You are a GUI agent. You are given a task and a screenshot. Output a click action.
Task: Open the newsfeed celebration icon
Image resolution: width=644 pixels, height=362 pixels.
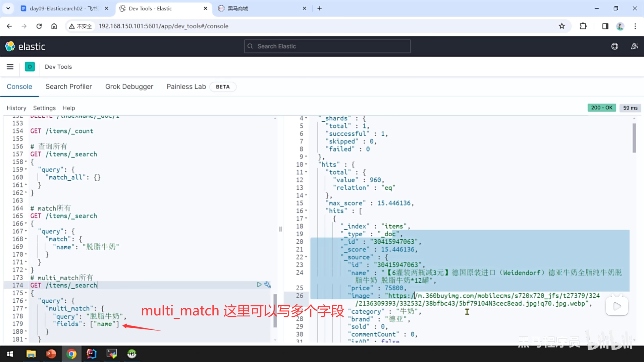[634, 46]
